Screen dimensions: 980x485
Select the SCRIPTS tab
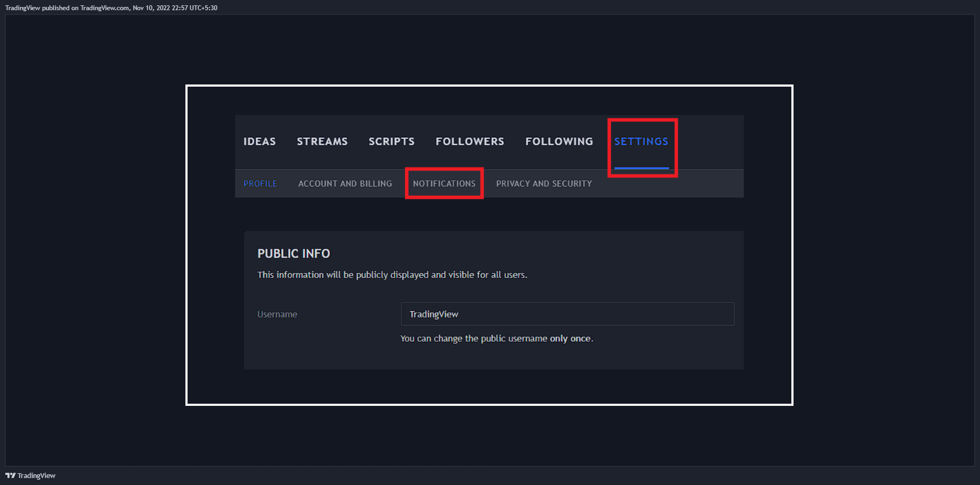point(392,142)
